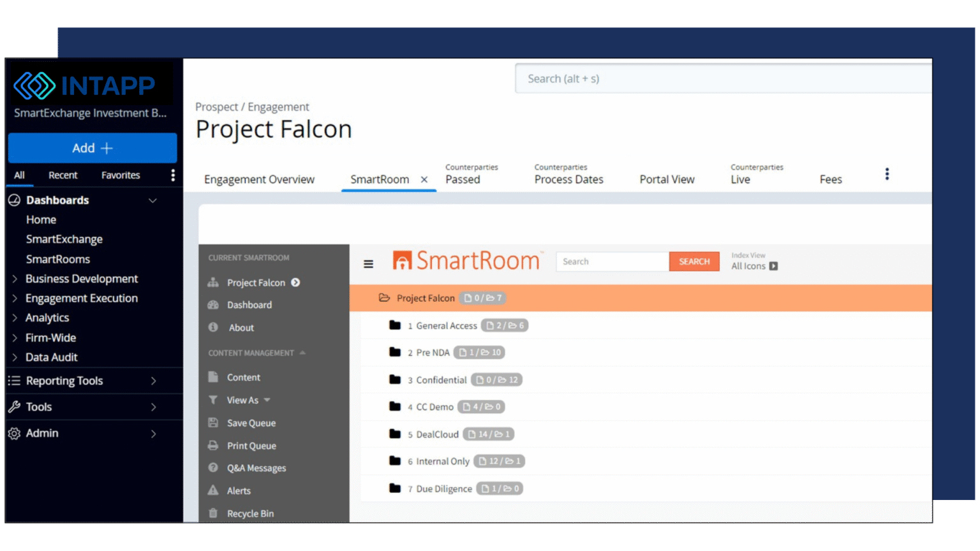980x551 pixels.
Task: Open the Print Queue item
Action: 251,446
